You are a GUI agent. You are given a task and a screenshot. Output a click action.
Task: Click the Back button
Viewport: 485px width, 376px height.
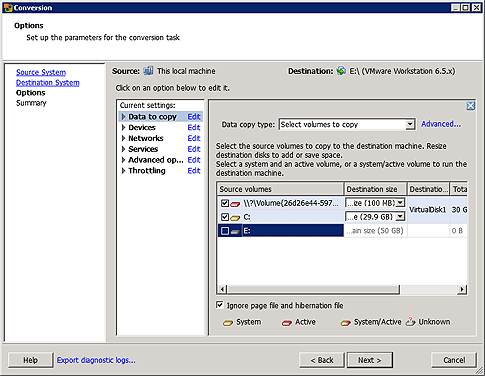click(322, 360)
